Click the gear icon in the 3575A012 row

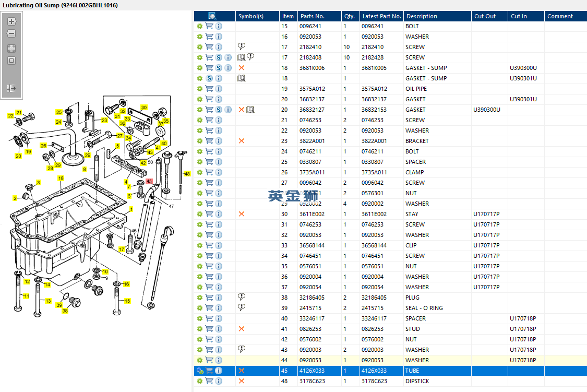tap(200, 89)
